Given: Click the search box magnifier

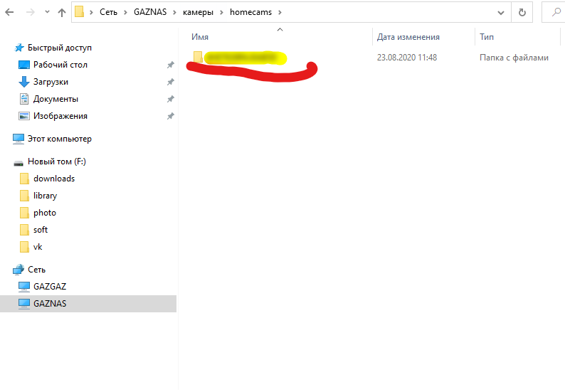Looking at the screenshot, I should [x=556, y=13].
